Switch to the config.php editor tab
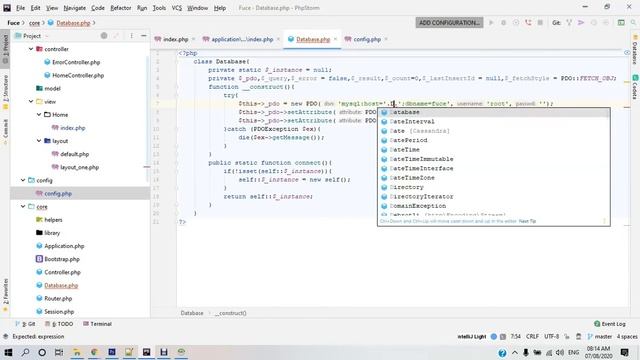640x360 pixels. pyautogui.click(x=367, y=39)
